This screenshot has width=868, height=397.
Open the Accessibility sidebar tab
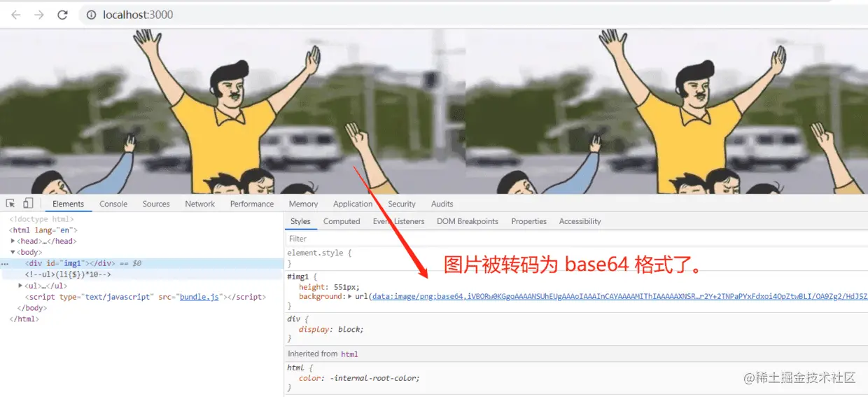pyautogui.click(x=580, y=221)
